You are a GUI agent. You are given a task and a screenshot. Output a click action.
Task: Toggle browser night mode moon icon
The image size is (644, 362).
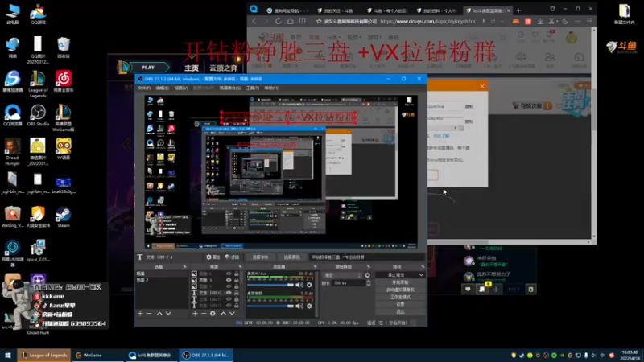[565, 22]
